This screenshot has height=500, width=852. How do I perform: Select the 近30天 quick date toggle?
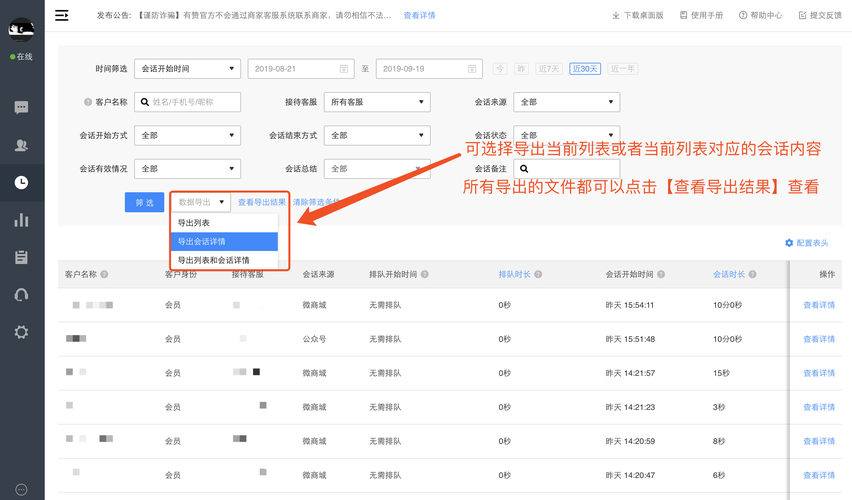tap(585, 69)
